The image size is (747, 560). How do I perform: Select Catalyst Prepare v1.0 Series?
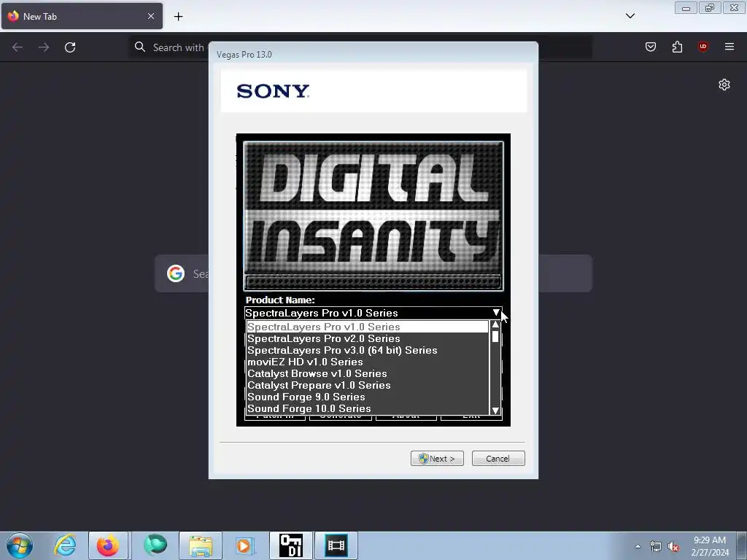pos(368,385)
